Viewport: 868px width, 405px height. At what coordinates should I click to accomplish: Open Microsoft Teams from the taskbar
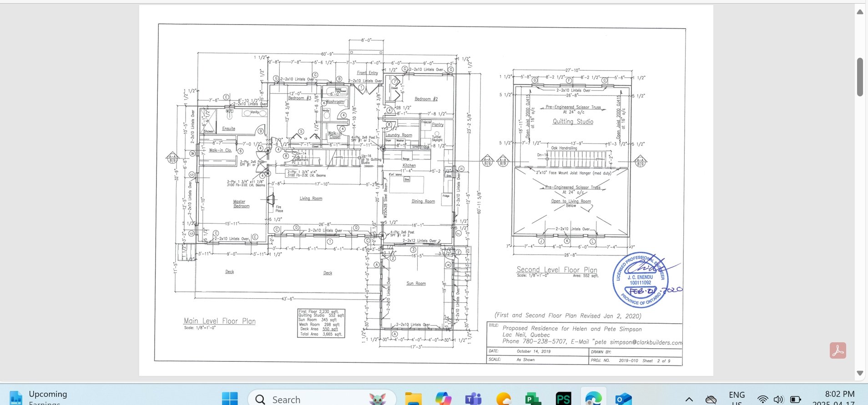473,399
